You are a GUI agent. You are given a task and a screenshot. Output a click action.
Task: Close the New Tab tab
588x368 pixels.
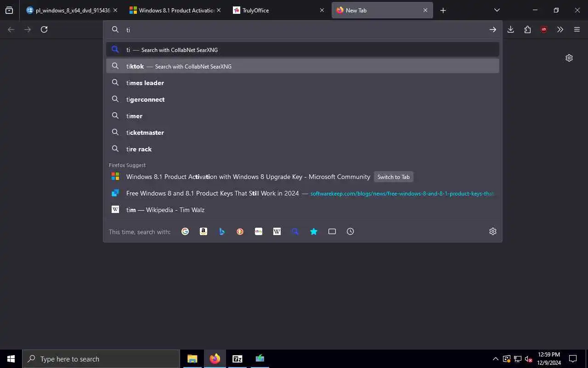[x=425, y=10]
